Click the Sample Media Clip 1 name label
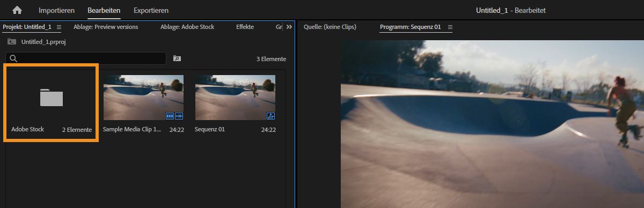644x208 pixels. coord(132,130)
